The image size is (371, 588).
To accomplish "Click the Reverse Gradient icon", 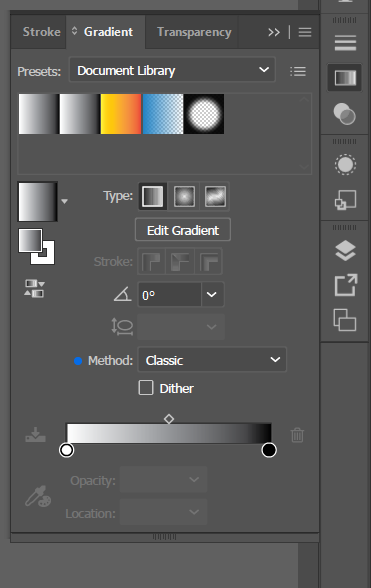I will [x=35, y=288].
